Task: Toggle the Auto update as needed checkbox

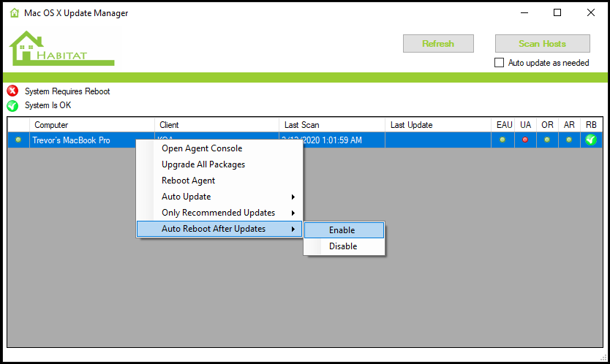Action: (500, 63)
